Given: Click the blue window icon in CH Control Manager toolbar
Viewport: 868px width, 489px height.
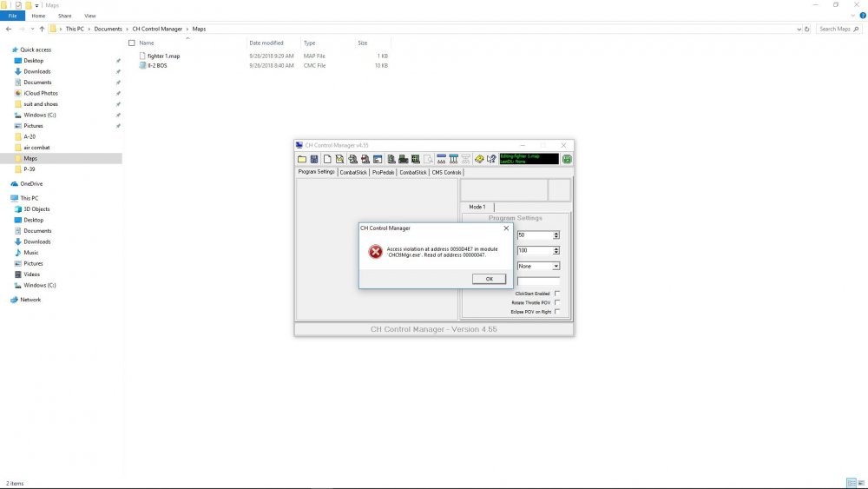Looking at the screenshot, I should point(378,159).
